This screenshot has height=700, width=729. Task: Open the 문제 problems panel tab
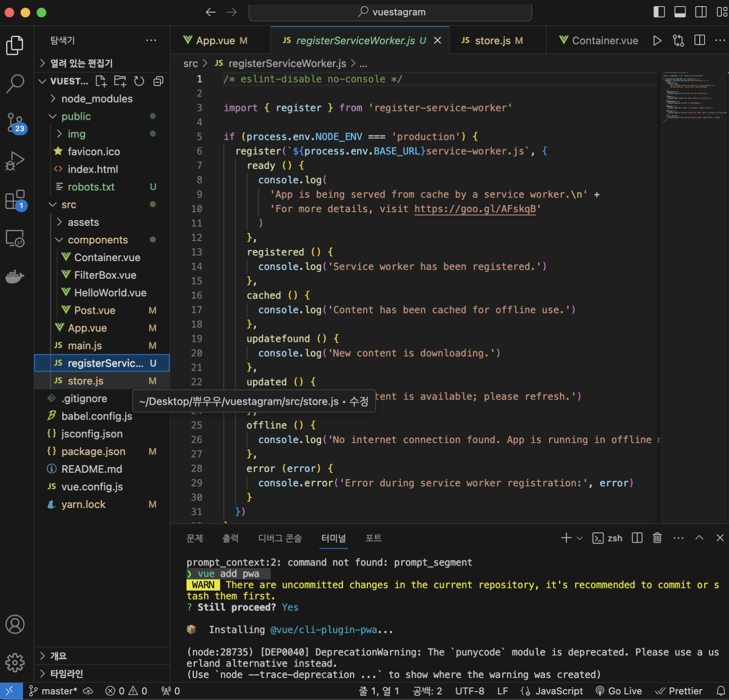click(194, 538)
